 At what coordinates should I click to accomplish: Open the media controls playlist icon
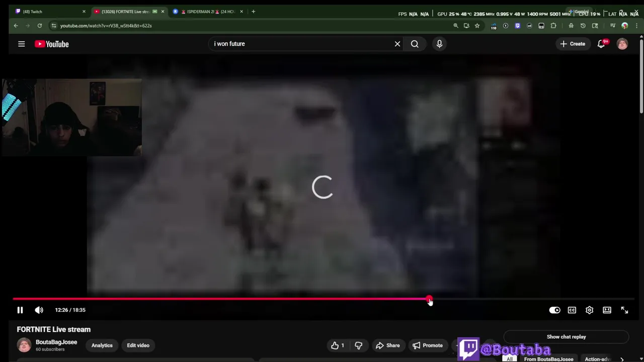[613, 26]
